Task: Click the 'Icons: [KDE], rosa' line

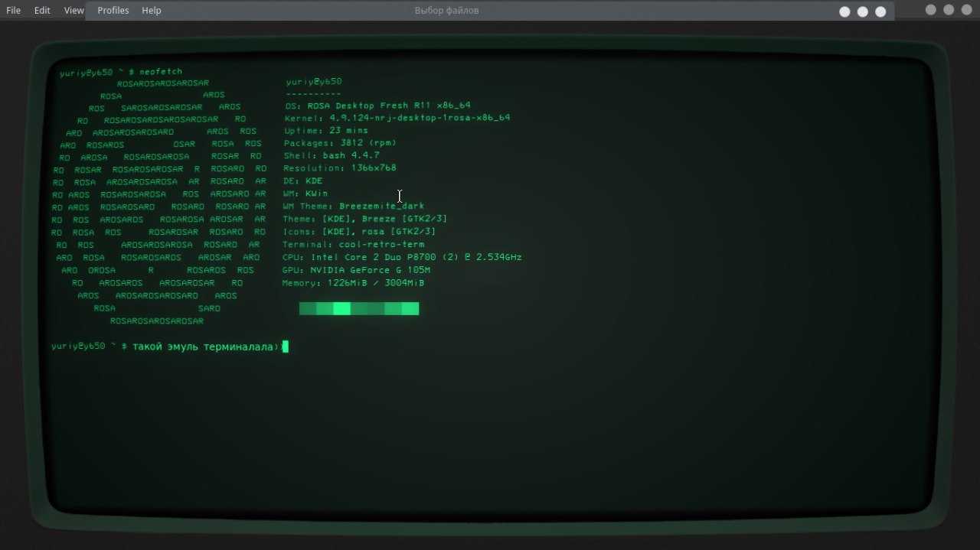Action: [x=360, y=232]
